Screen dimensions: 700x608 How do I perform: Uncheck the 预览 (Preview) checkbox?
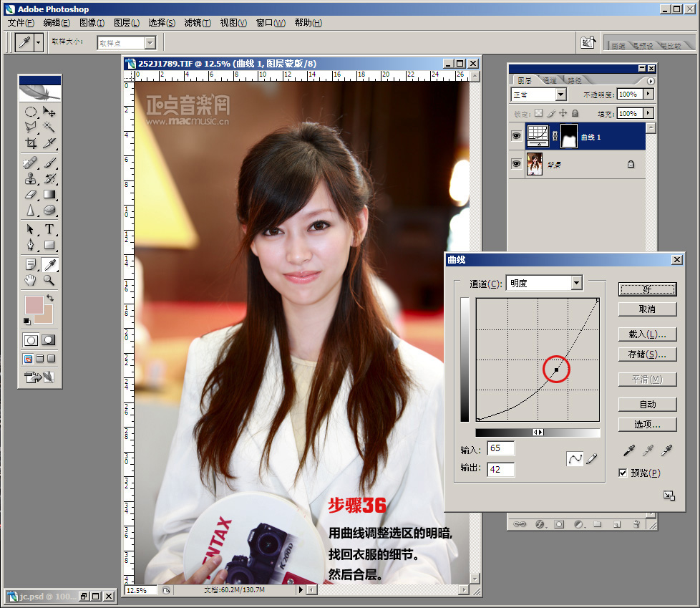623,473
